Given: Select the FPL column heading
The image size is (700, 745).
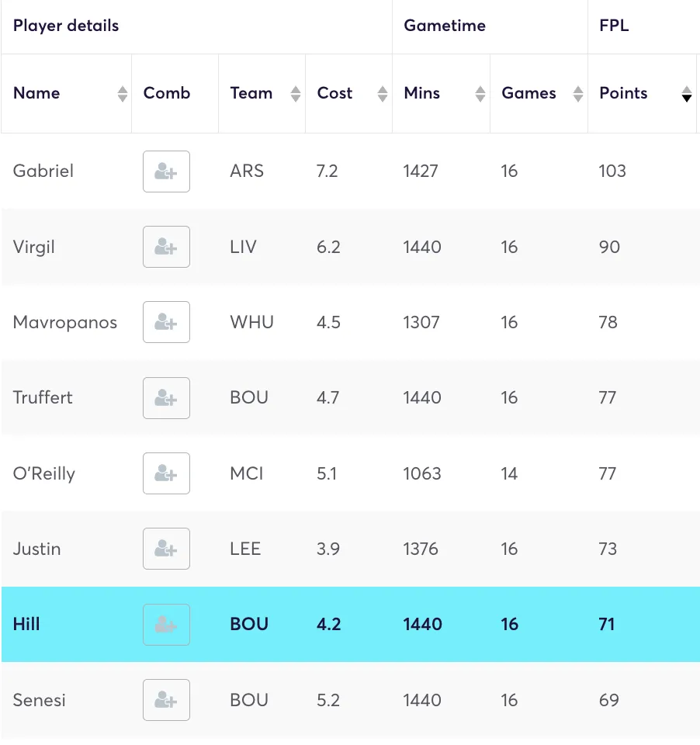Looking at the screenshot, I should pyautogui.click(x=613, y=26).
